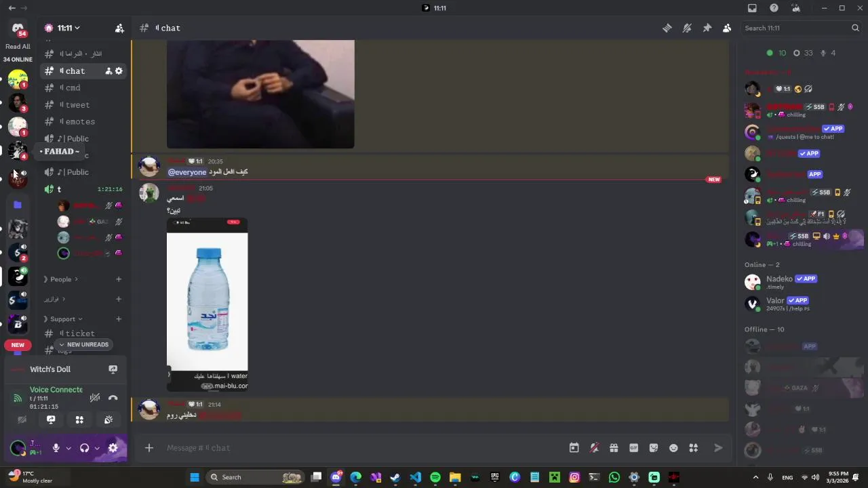The height and width of the screenshot is (488, 868).
Task: Open pinned messages
Action: 707,28
